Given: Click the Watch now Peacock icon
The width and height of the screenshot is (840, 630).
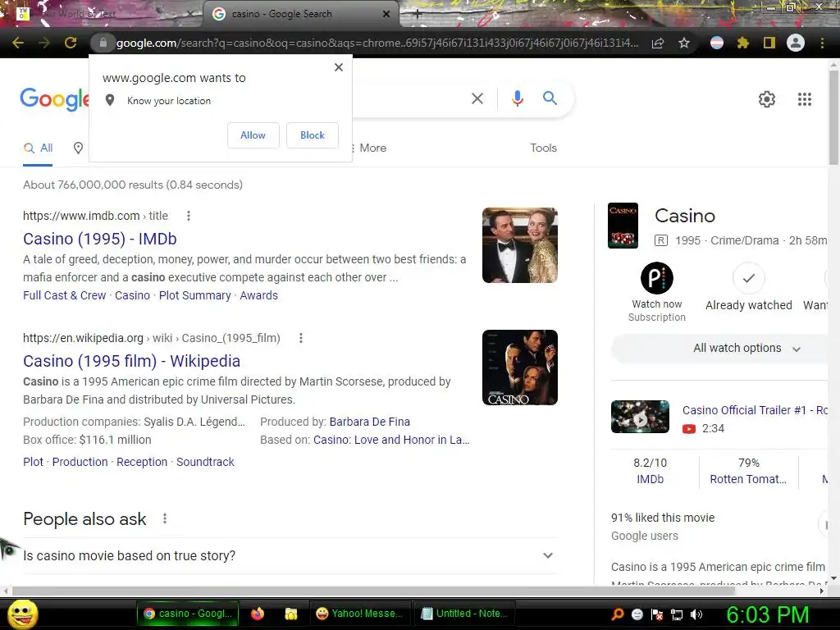Looking at the screenshot, I should click(x=657, y=278).
